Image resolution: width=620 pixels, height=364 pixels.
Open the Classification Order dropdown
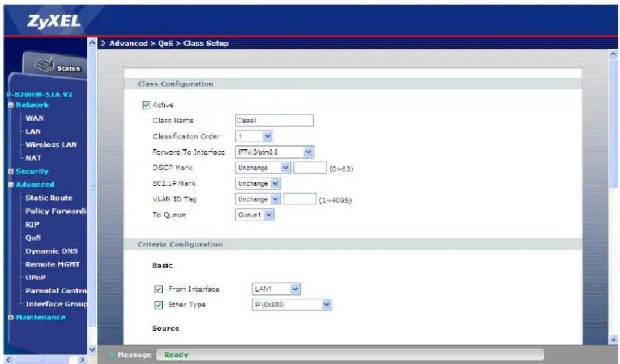tap(254, 136)
